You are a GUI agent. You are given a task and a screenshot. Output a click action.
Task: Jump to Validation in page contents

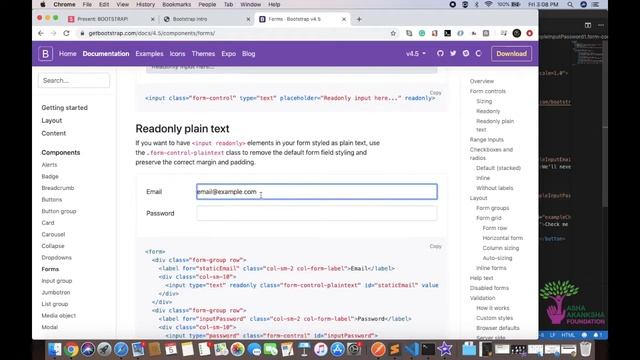[482, 298]
